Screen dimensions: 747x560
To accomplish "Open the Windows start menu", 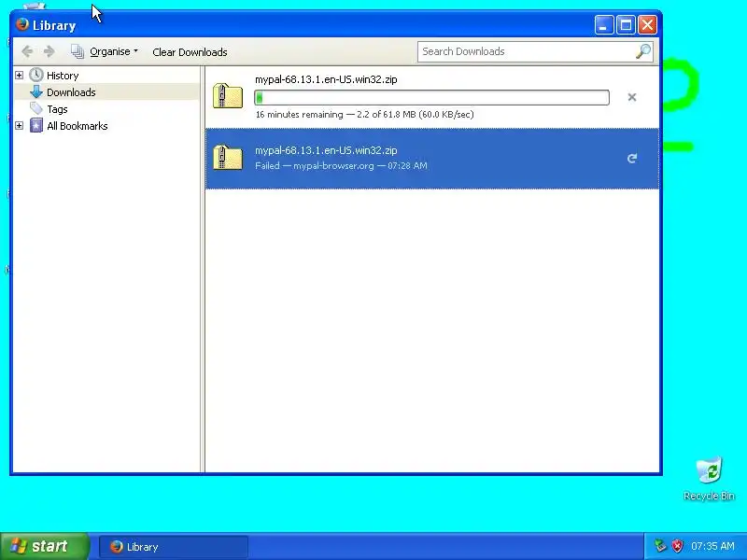I will pos(44,546).
